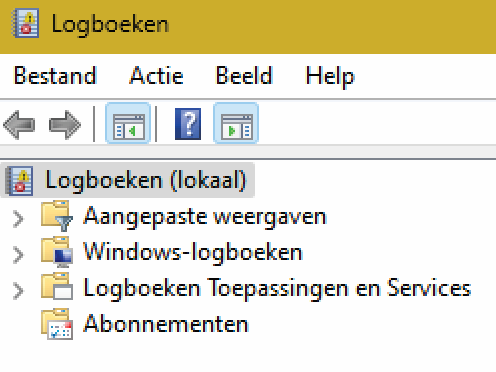Open the Actie menu

[156, 76]
